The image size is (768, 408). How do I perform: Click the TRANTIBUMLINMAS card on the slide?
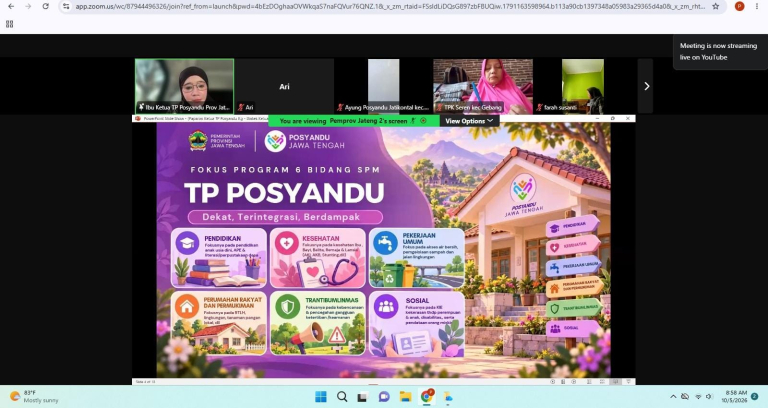(x=318, y=323)
